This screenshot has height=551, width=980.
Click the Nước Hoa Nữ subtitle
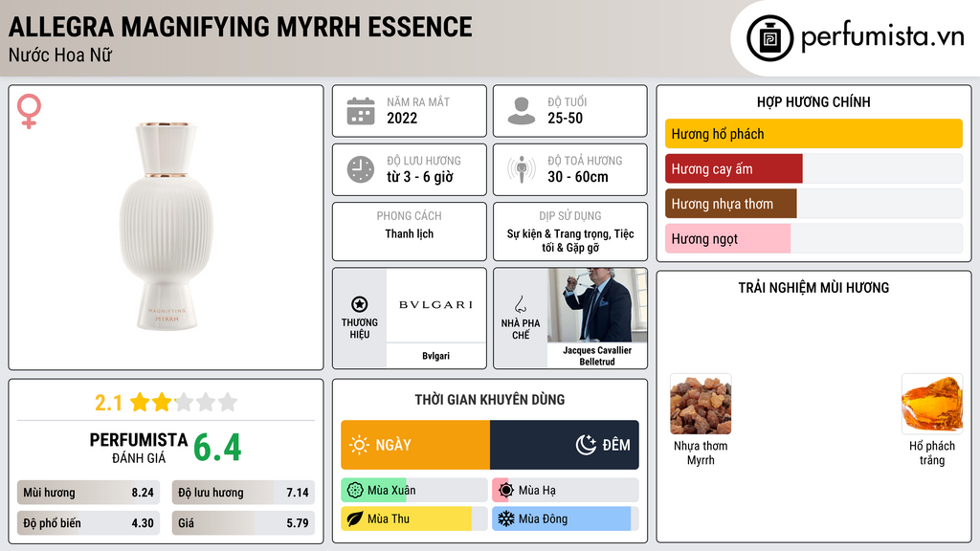point(60,55)
